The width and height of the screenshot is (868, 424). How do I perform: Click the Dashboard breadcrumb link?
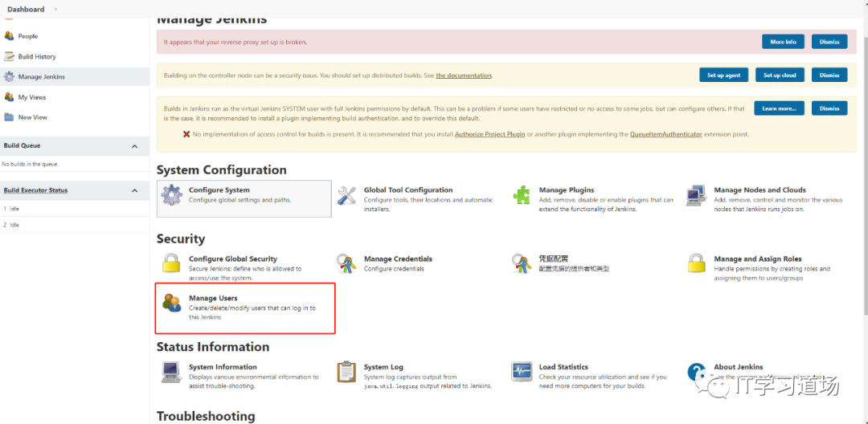[x=26, y=10]
